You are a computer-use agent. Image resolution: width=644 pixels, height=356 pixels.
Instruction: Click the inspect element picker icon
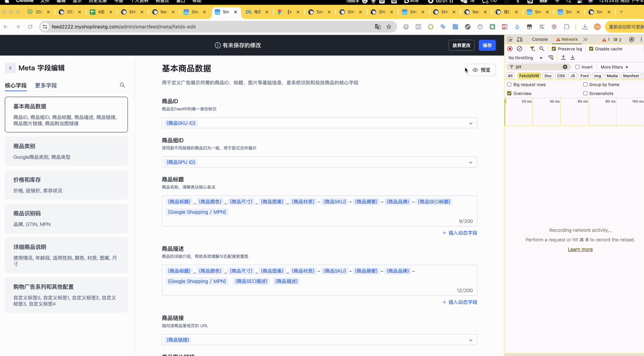pos(510,39)
